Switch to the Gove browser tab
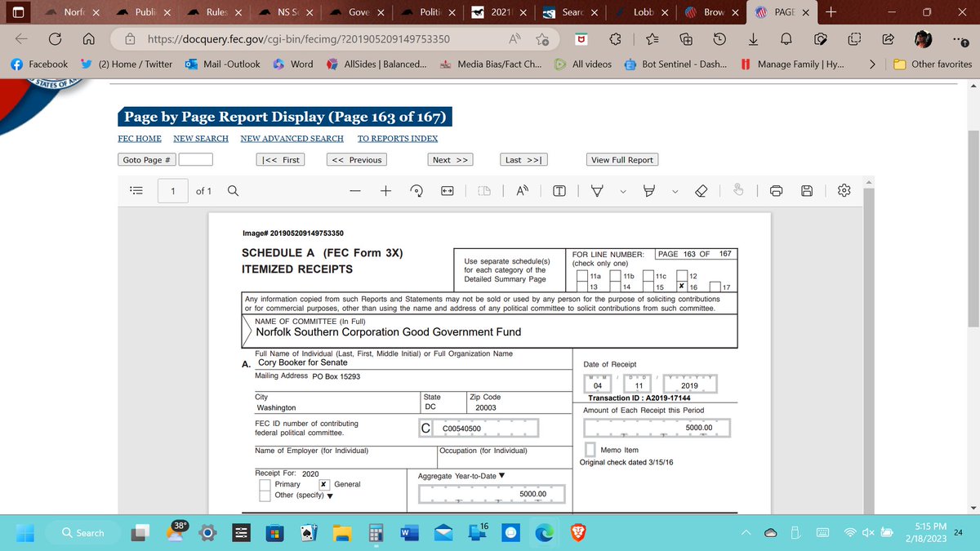 [x=357, y=12]
